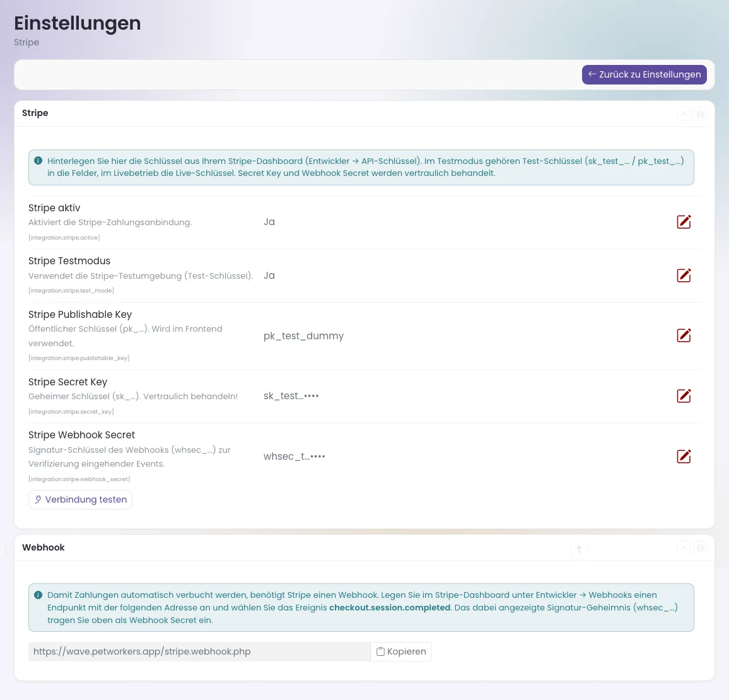729x700 pixels.
Task: Print the Webhook panel
Action: point(700,548)
